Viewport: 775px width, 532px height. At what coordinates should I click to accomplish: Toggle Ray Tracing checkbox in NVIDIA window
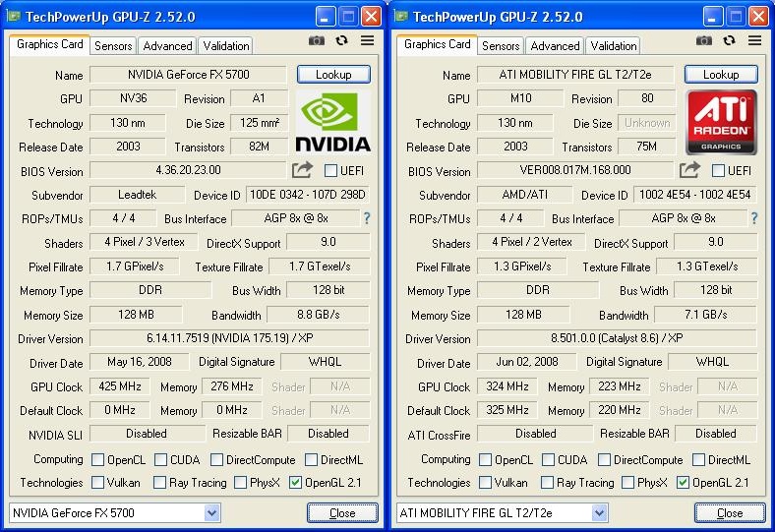159,482
